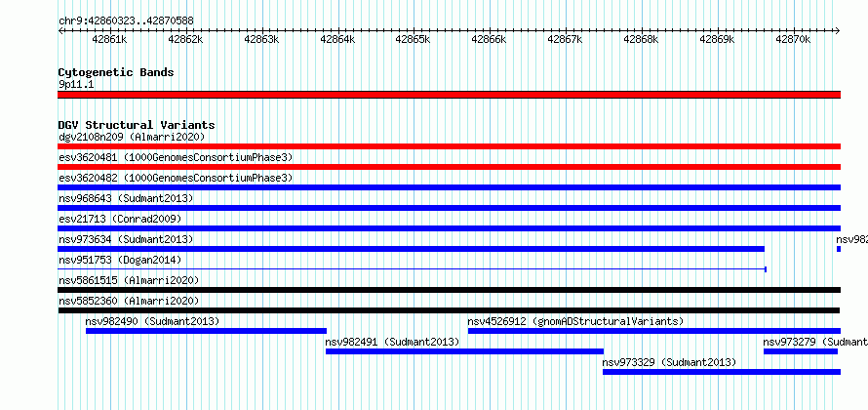Screen dimensions: 868x410
Task: Click the nsv951753 (Dogan2014) label
Action: [x=120, y=260]
